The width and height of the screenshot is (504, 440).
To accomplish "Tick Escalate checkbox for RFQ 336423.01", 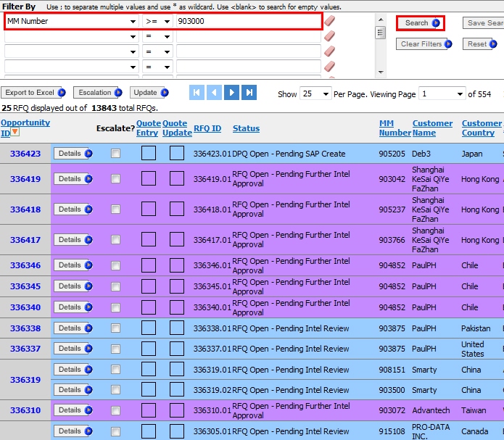I will click(x=116, y=153).
